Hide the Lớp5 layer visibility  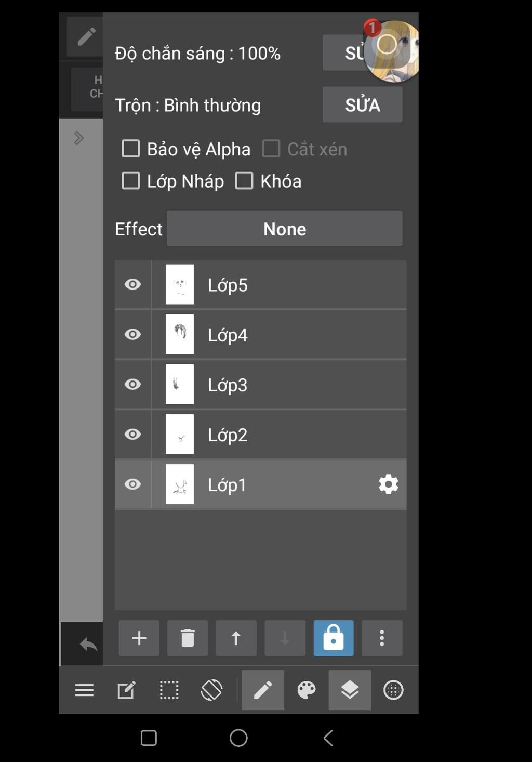tap(133, 284)
